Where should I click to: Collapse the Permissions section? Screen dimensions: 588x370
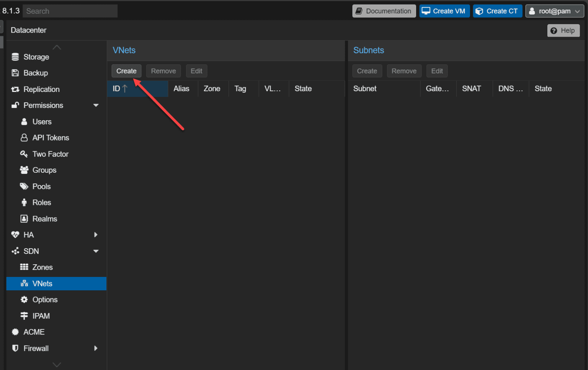(96, 105)
